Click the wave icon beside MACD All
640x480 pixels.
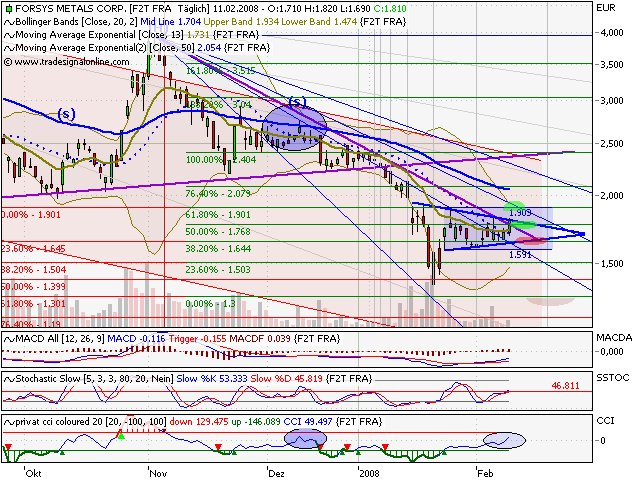point(9,339)
